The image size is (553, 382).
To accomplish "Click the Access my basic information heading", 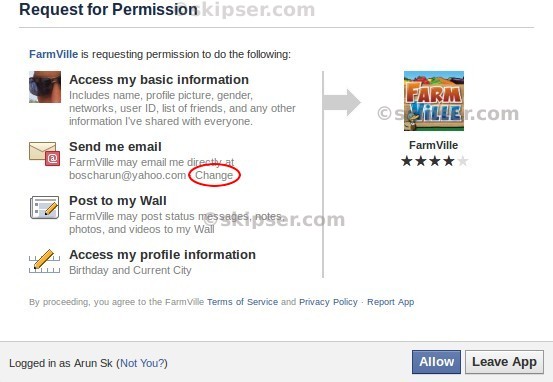I will (159, 80).
